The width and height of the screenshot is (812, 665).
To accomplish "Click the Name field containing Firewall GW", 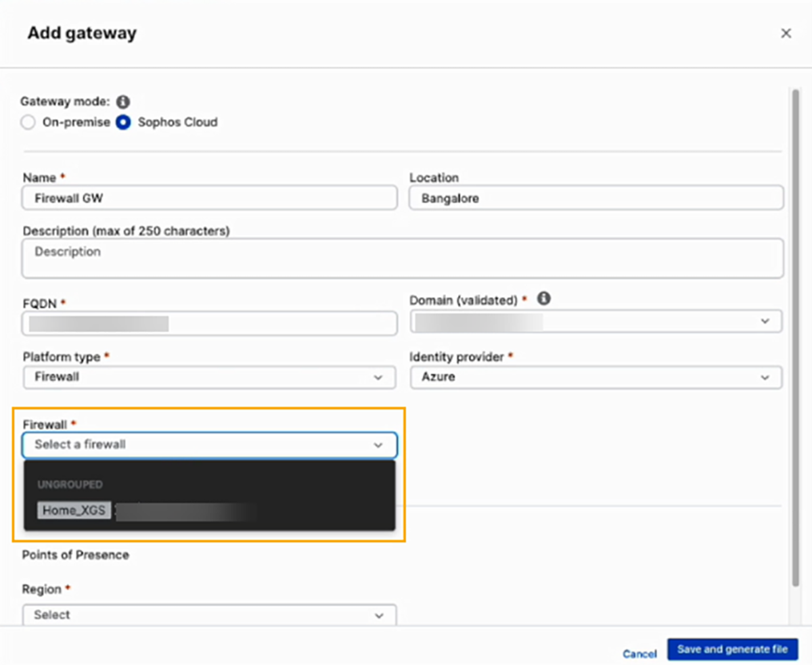I will coord(209,198).
